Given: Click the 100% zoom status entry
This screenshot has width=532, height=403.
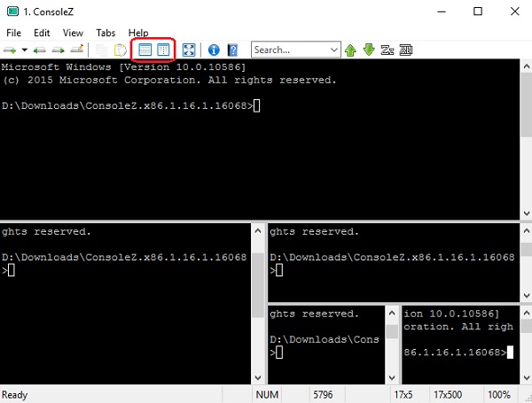Looking at the screenshot, I should [x=498, y=394].
